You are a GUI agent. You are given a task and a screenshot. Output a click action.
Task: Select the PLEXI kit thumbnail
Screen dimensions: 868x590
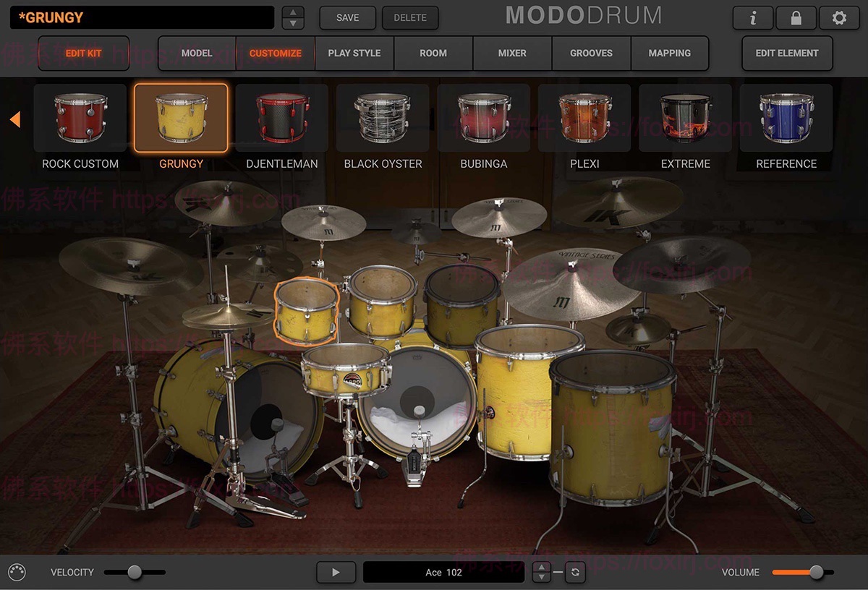pyautogui.click(x=584, y=118)
